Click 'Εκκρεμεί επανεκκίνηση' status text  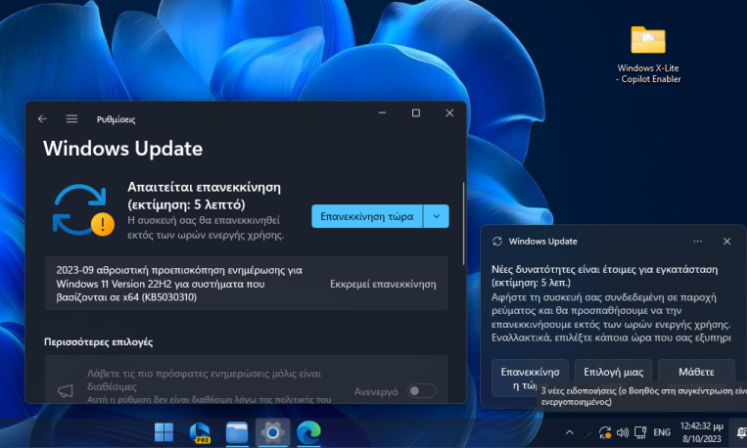tap(383, 284)
